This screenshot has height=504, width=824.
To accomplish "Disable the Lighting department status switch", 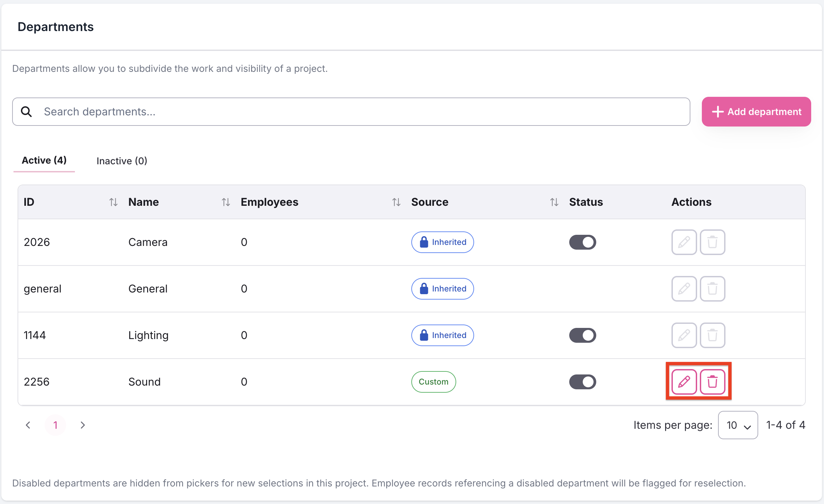I will pyautogui.click(x=582, y=335).
